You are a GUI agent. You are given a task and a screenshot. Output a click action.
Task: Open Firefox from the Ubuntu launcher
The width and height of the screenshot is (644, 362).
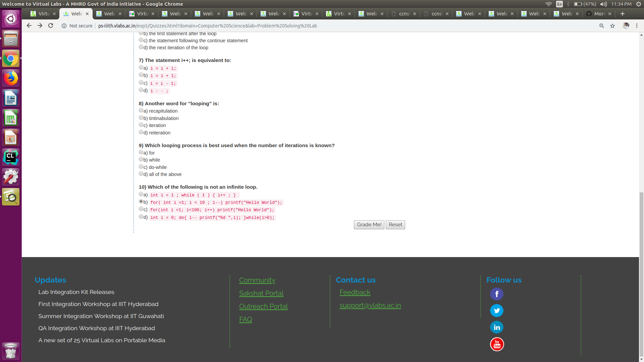pyautogui.click(x=11, y=78)
